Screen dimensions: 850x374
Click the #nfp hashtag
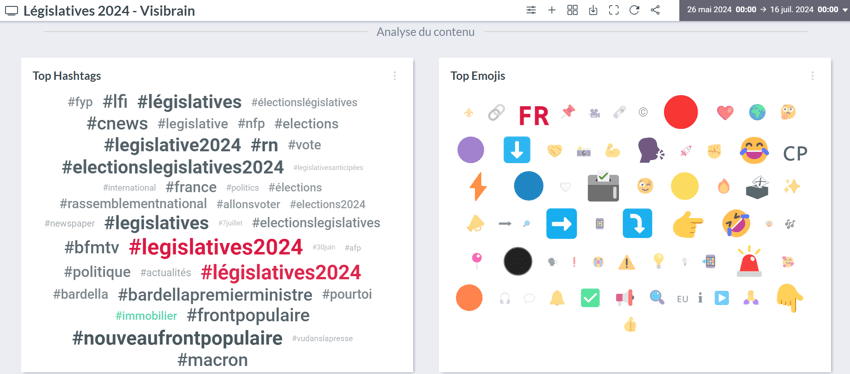[252, 124]
